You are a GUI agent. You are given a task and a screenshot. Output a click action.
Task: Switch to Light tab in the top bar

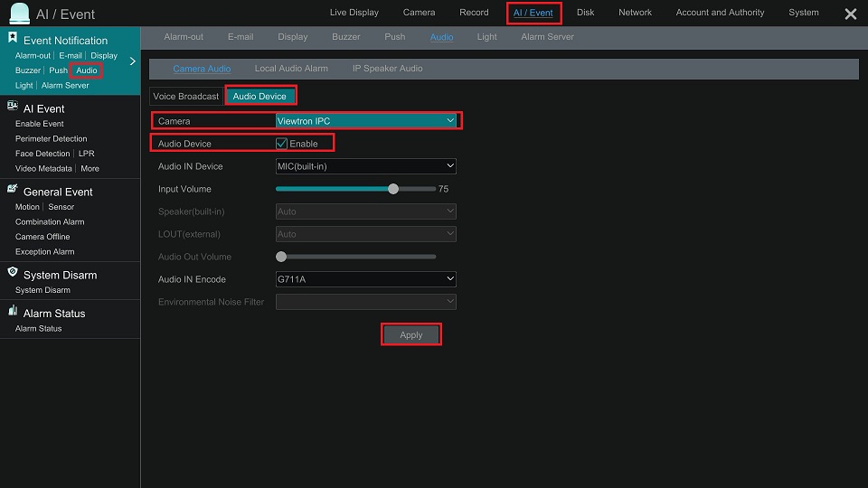point(486,37)
